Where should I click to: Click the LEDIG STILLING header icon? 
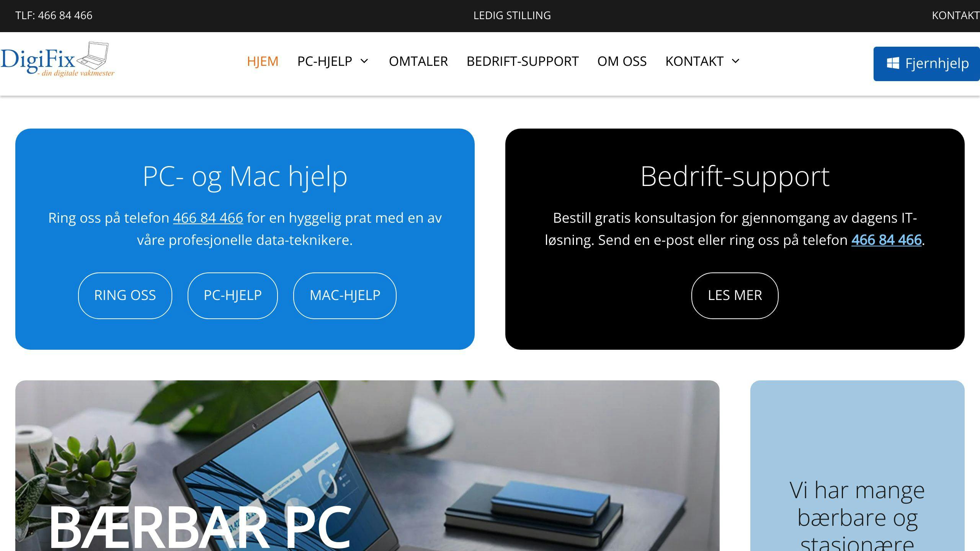coord(512,15)
